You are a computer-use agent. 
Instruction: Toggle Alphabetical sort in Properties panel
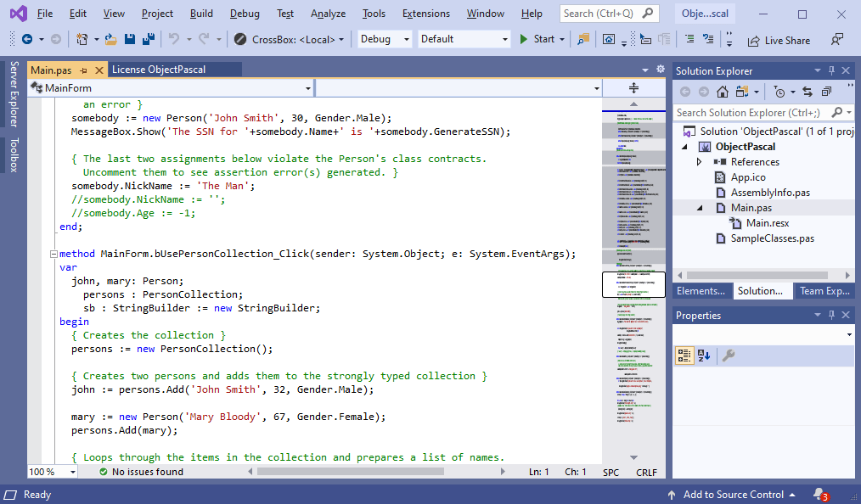click(x=703, y=356)
